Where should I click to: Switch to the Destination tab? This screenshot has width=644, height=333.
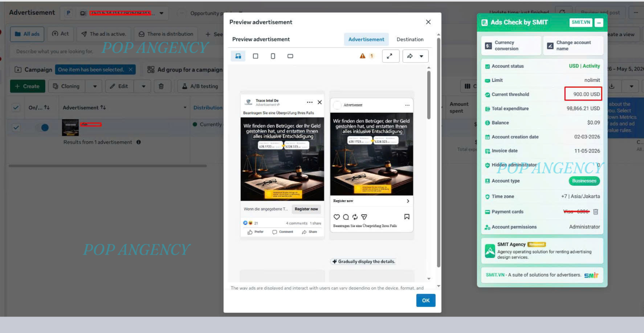(x=410, y=39)
